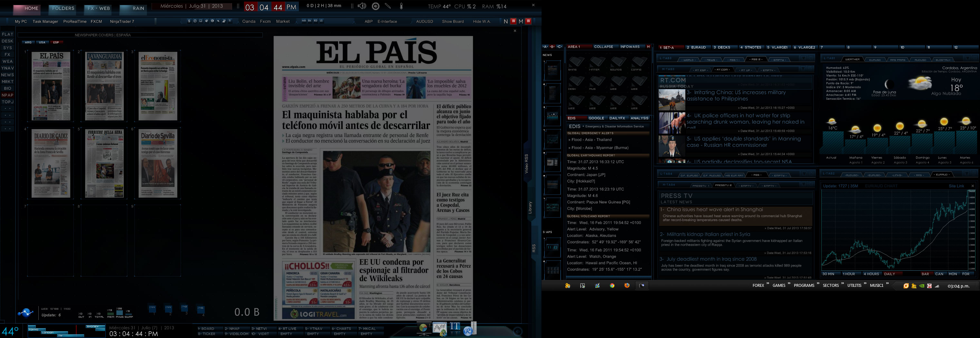Click the blue R dock icon
980x338 pixels.
point(468,331)
